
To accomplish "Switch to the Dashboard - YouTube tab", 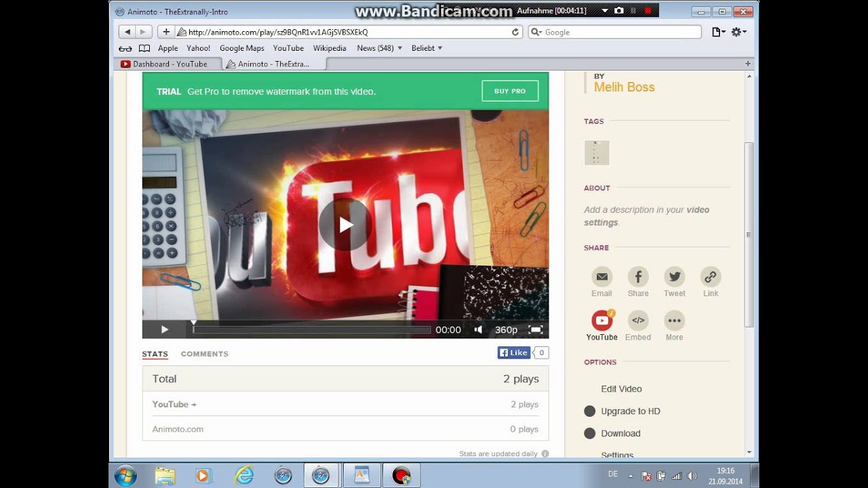I will click(167, 64).
